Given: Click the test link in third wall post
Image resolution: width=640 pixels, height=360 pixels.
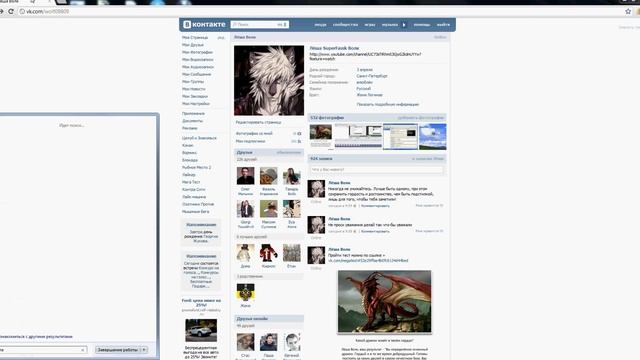Looking at the screenshot, I should pos(368,260).
